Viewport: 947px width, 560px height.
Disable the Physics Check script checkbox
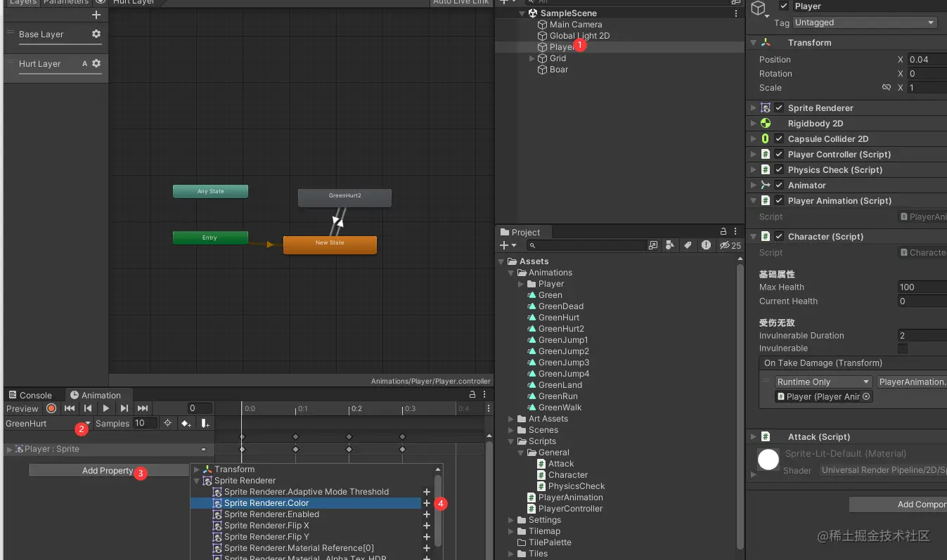779,170
